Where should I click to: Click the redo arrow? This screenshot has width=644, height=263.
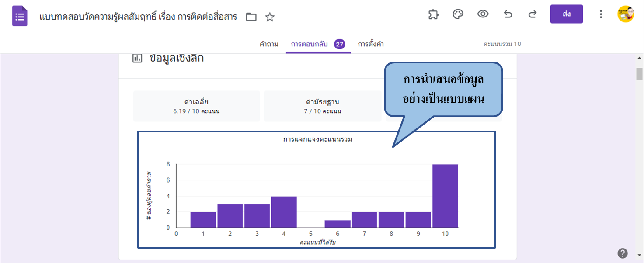pos(533,14)
